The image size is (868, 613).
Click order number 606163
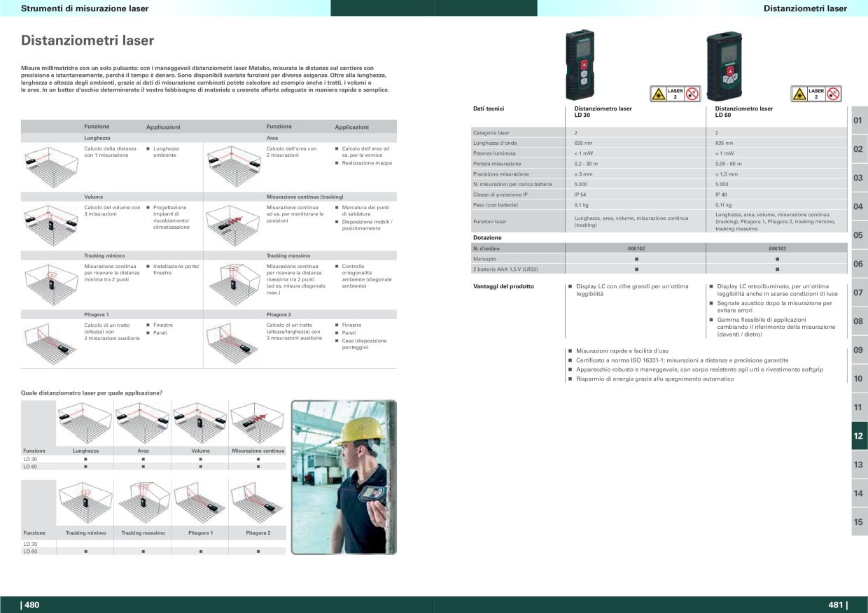pos(777,248)
